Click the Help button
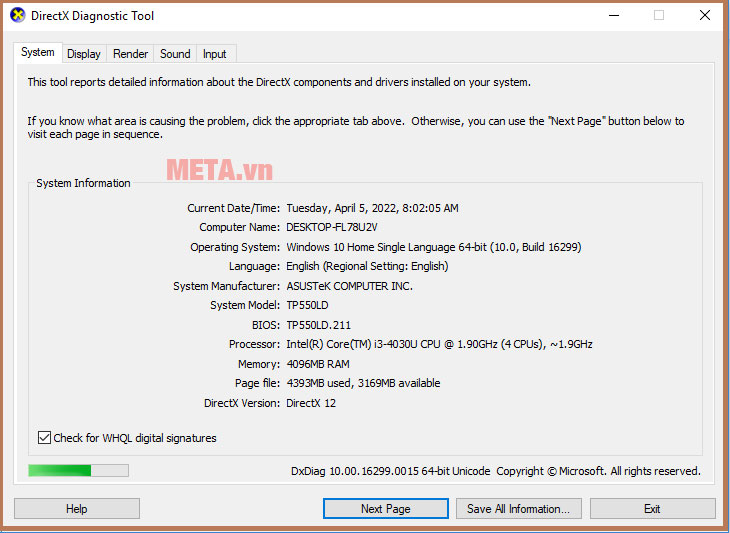This screenshot has width=730, height=533. (x=77, y=508)
